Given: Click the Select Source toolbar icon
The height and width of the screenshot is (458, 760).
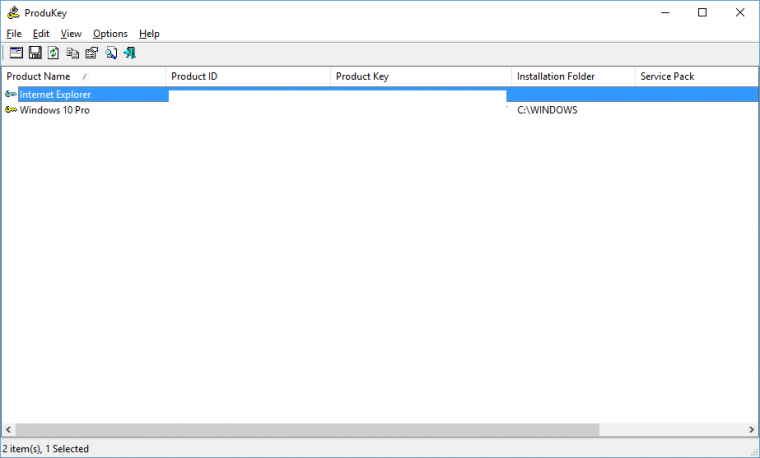Looking at the screenshot, I should tap(16, 53).
